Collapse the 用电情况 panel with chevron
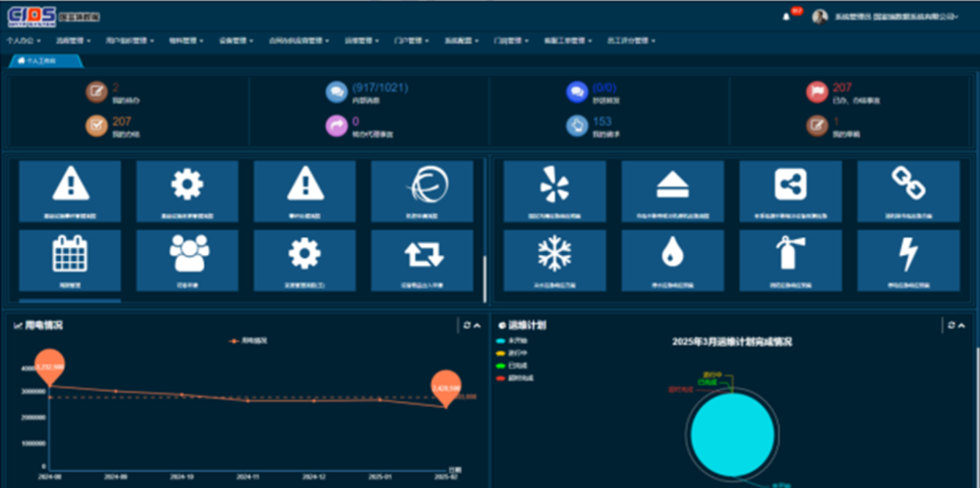 478,325
